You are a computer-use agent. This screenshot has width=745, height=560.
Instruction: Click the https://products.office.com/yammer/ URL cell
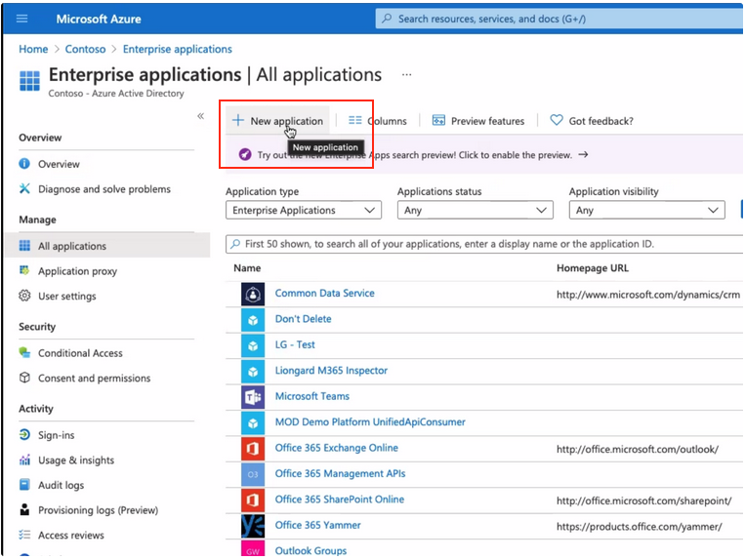pos(639,526)
